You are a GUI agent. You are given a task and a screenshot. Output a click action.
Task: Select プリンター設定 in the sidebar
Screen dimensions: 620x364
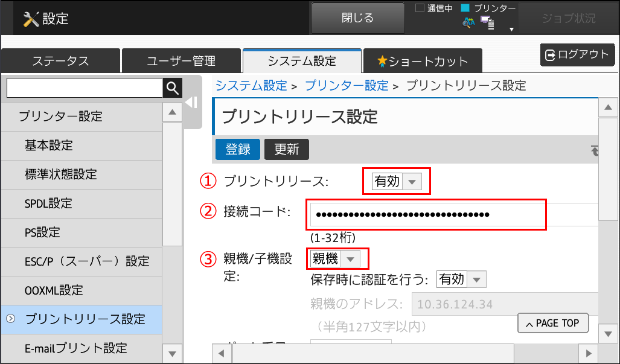click(81, 117)
